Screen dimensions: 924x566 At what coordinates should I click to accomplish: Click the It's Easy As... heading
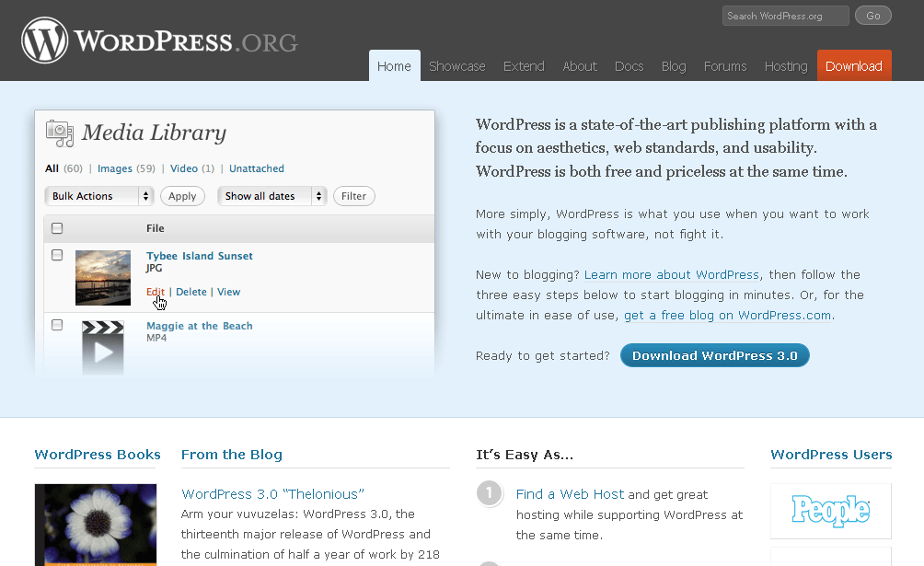click(x=525, y=455)
